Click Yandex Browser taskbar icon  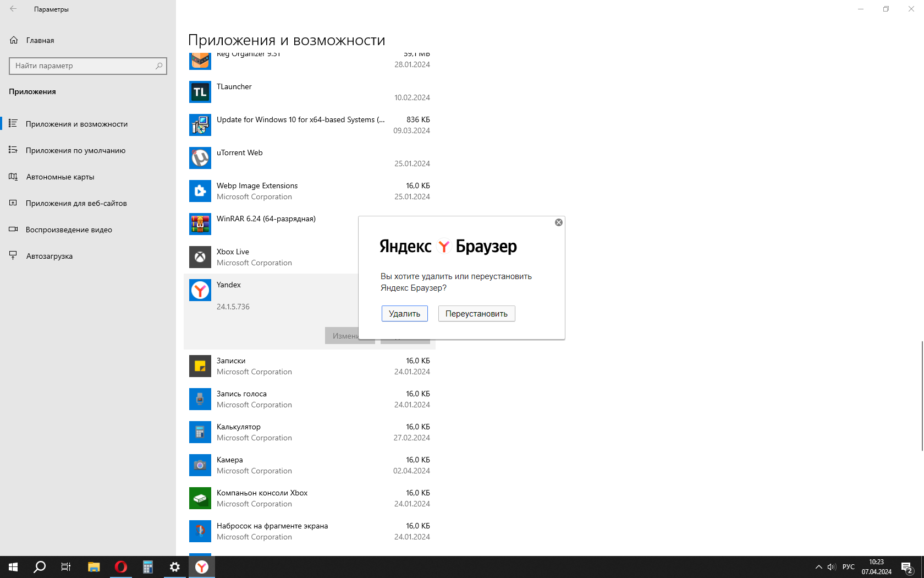[202, 567]
